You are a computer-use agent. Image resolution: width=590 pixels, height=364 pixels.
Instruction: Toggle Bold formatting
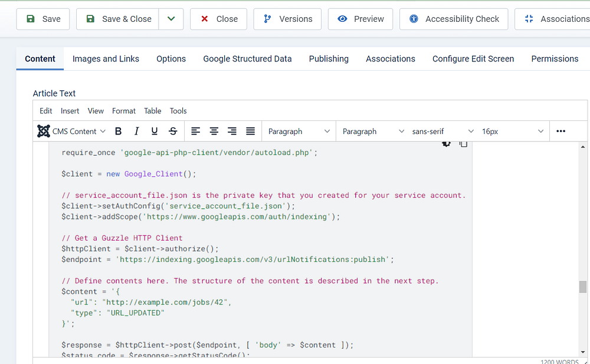(x=118, y=131)
